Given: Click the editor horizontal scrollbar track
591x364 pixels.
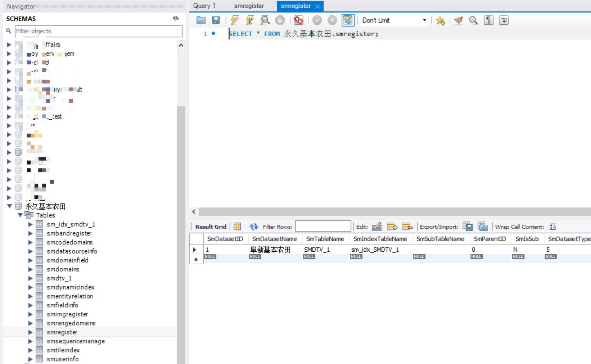Looking at the screenshot, I should 386,212.
